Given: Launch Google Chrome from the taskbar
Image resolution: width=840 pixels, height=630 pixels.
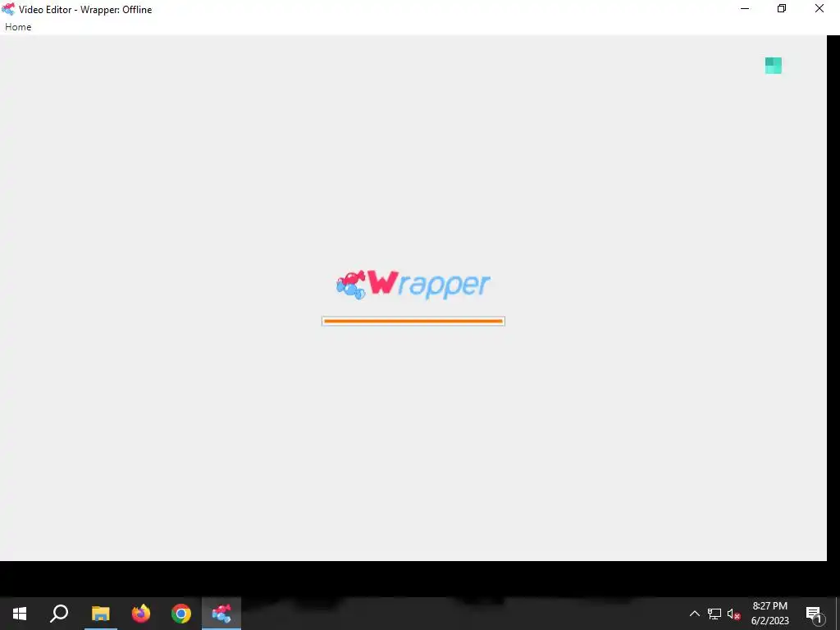Looking at the screenshot, I should [181, 614].
